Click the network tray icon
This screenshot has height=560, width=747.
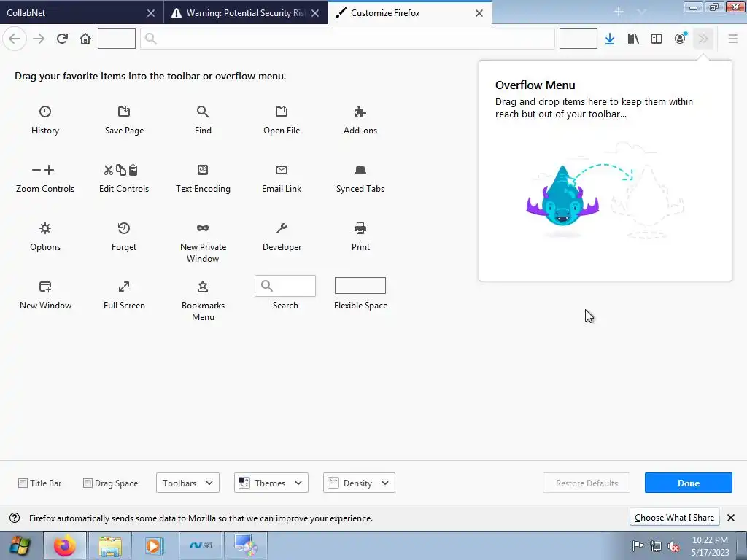coord(656,546)
